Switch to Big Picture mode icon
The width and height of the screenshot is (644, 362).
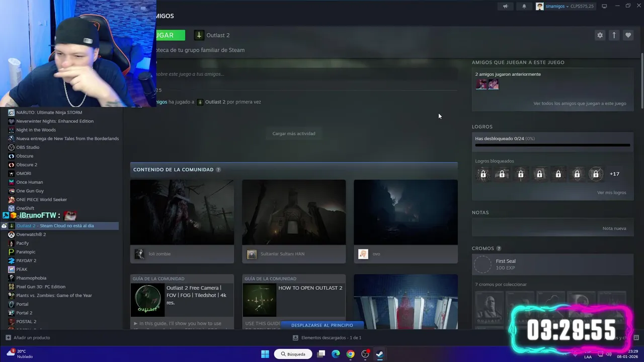coord(604,6)
